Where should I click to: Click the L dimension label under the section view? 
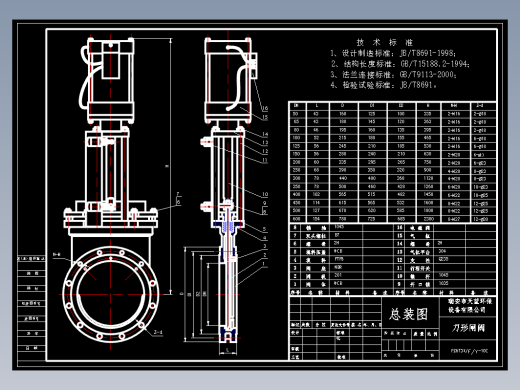[228, 350]
